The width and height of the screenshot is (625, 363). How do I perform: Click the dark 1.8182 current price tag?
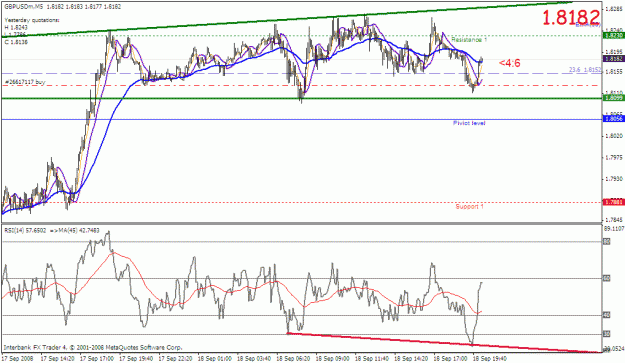pos(614,59)
